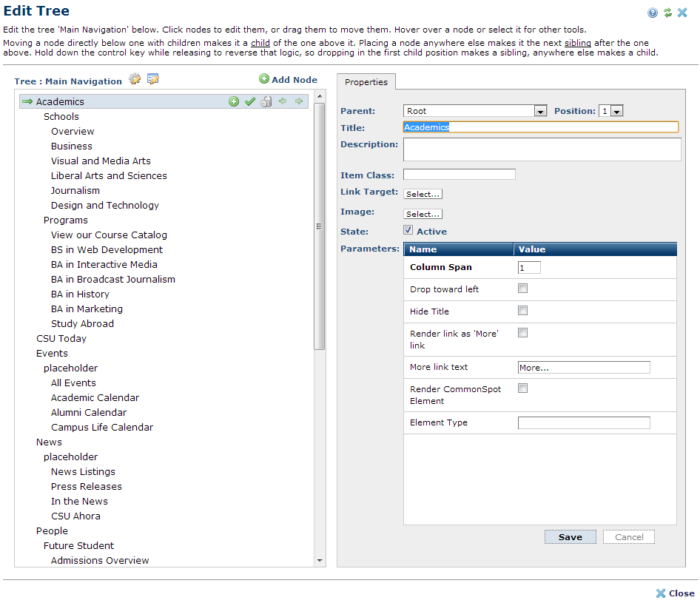Select the CSU Today tree node

[x=61, y=338]
